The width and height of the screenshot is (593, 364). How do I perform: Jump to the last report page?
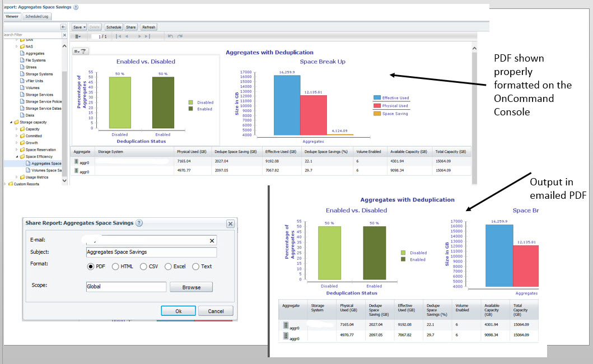pos(147,36)
